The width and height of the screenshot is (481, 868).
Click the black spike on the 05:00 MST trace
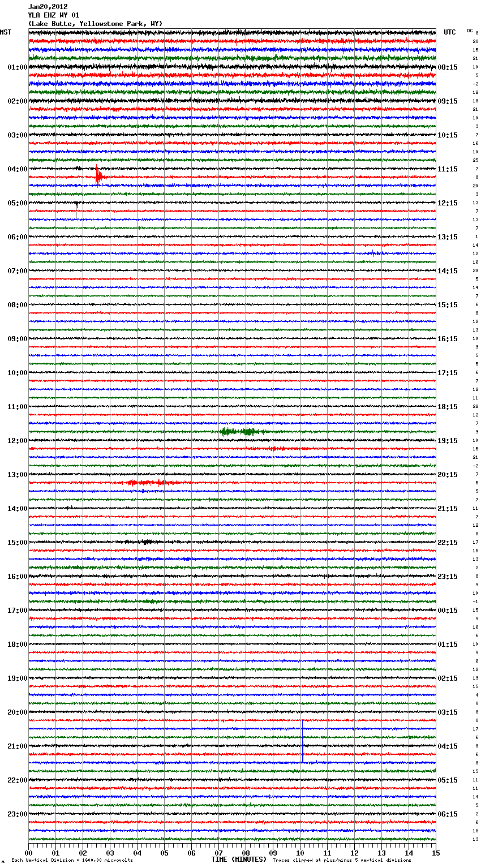(76, 209)
